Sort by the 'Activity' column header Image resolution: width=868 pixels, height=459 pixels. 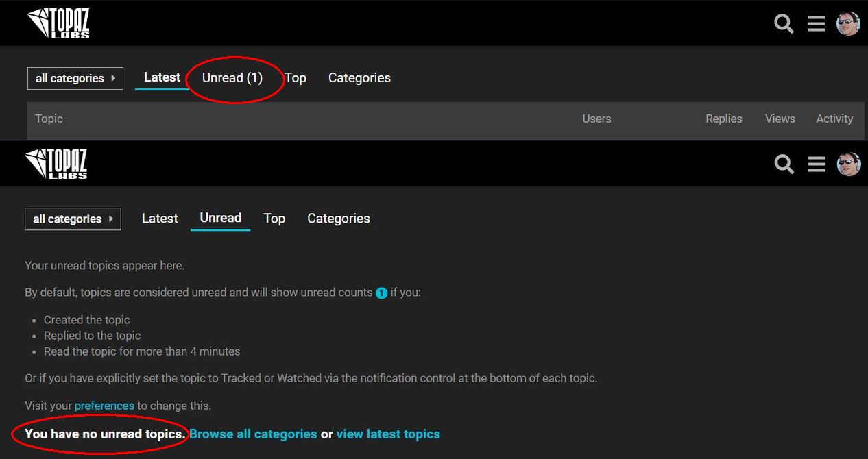click(834, 119)
